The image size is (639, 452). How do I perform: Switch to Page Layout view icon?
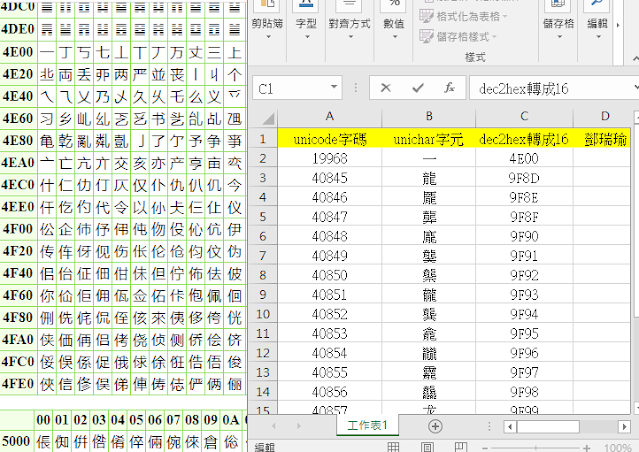[427, 447]
